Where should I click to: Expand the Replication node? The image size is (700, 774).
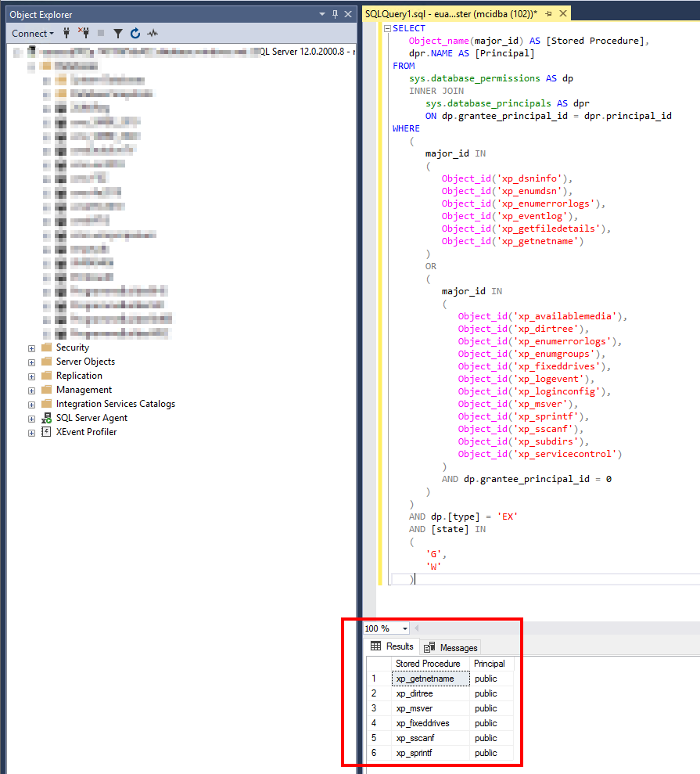(x=31, y=376)
